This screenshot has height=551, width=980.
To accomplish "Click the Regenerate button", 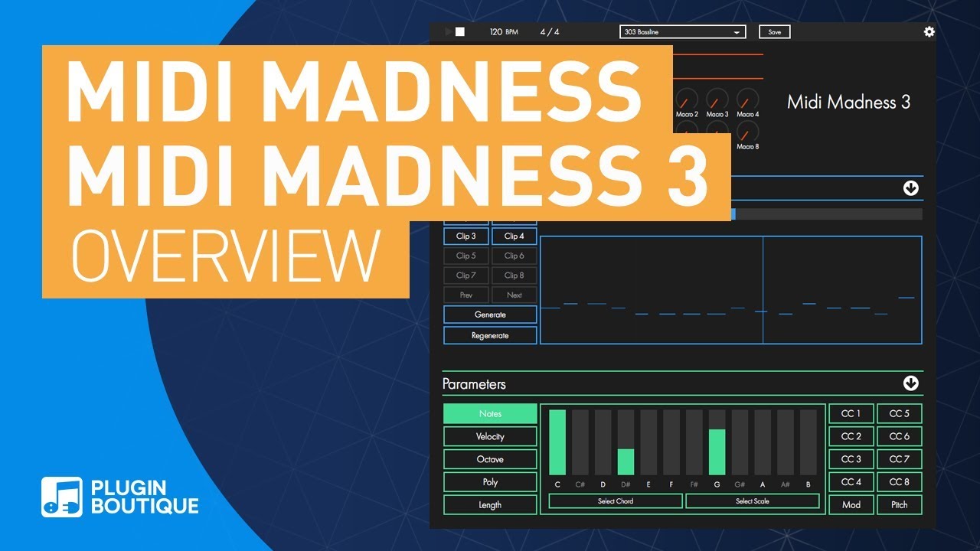I will coord(490,335).
